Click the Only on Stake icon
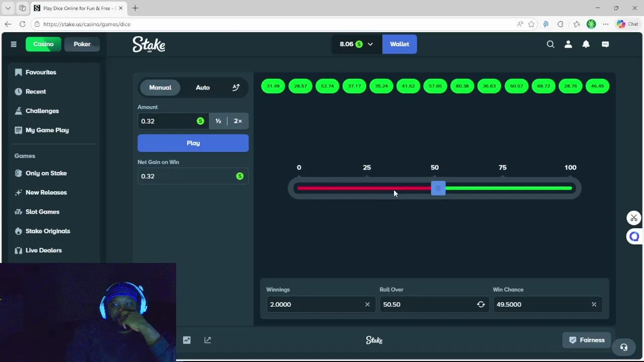644x362 pixels. pyautogui.click(x=19, y=173)
